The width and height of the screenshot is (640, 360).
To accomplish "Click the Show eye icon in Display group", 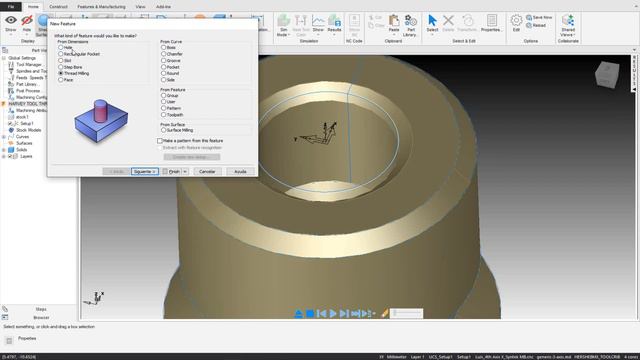I will pyautogui.click(x=11, y=20).
